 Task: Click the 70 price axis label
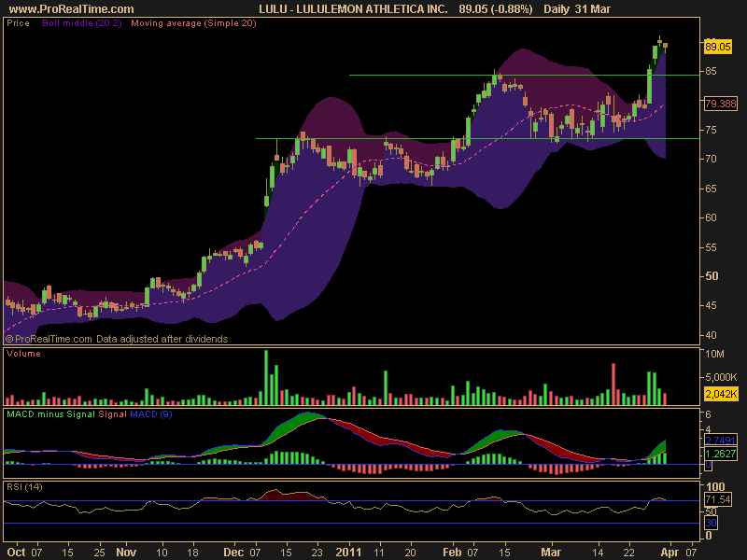point(711,159)
